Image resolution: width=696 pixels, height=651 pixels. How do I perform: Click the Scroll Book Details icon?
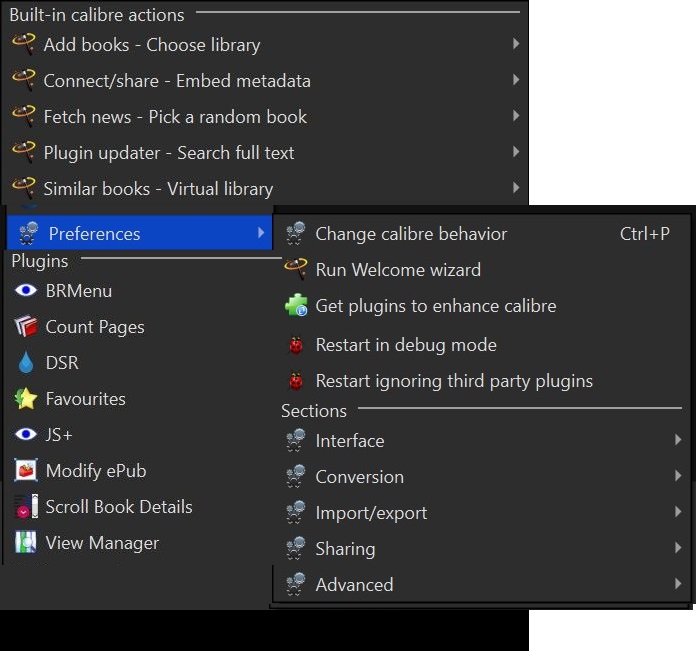tap(26, 506)
